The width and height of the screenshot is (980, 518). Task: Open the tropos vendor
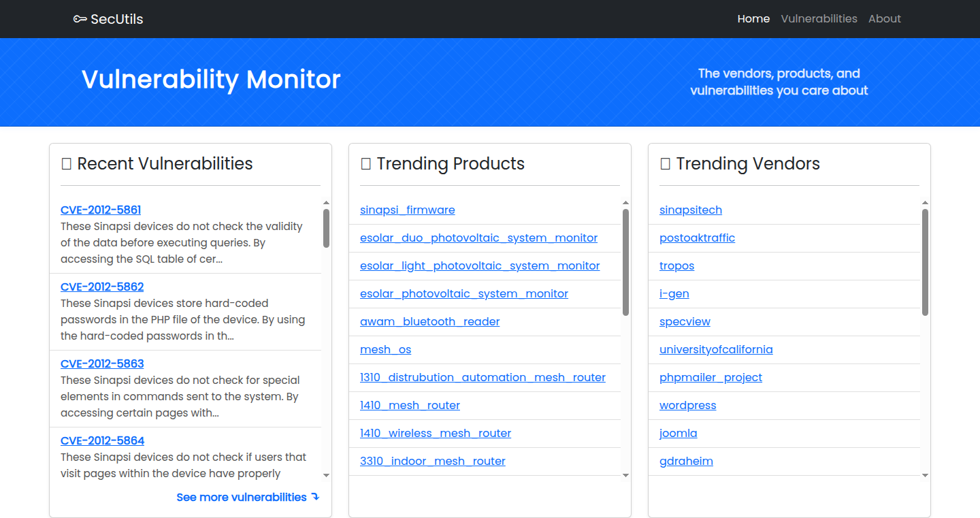(677, 265)
